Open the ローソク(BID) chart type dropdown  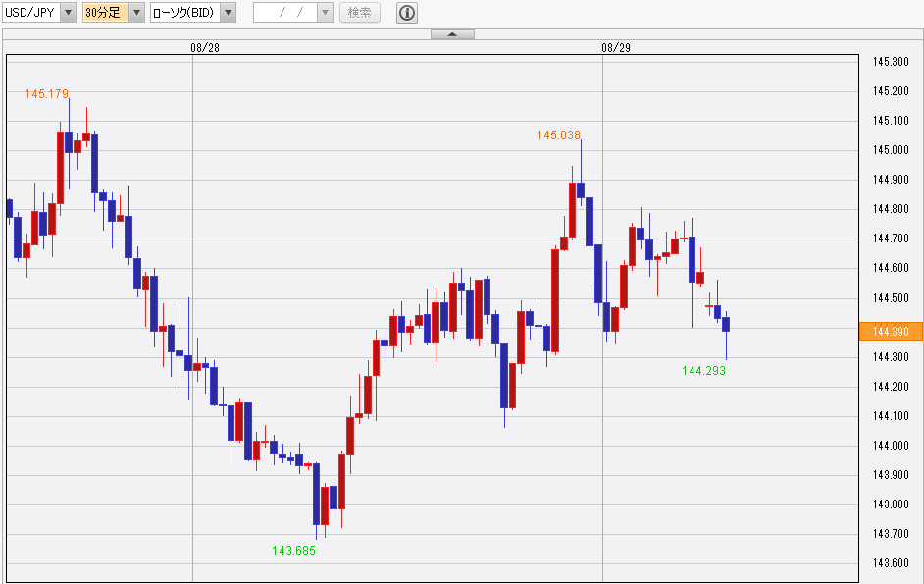(x=228, y=13)
